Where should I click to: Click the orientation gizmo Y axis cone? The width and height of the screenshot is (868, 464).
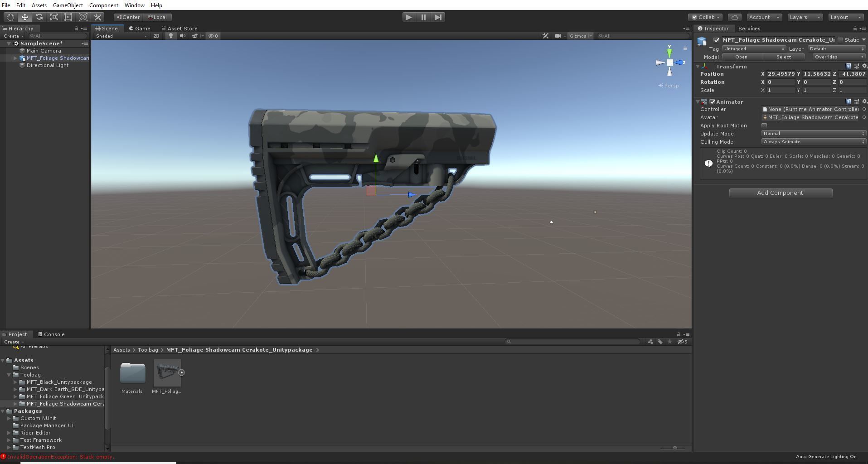pyautogui.click(x=669, y=53)
